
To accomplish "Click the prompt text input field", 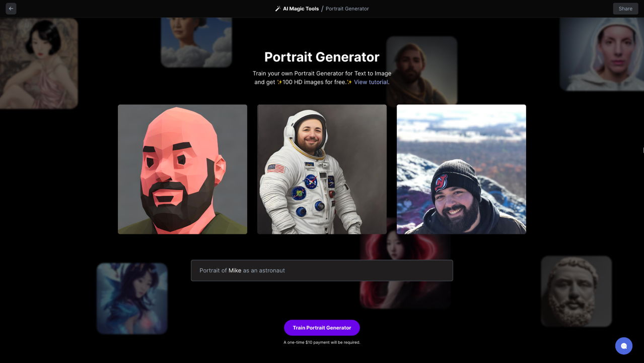I will (322, 271).
